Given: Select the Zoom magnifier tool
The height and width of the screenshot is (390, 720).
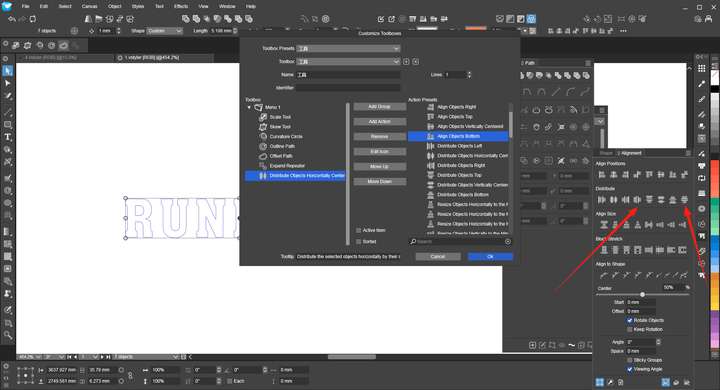Looking at the screenshot, I should pyautogui.click(x=7, y=335).
